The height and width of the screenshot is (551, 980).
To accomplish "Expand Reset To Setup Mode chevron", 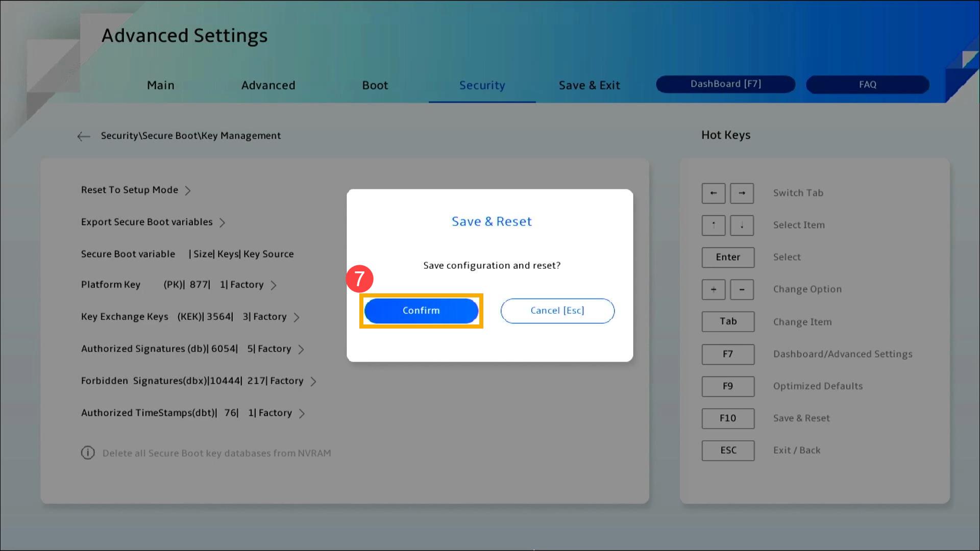I will (188, 191).
